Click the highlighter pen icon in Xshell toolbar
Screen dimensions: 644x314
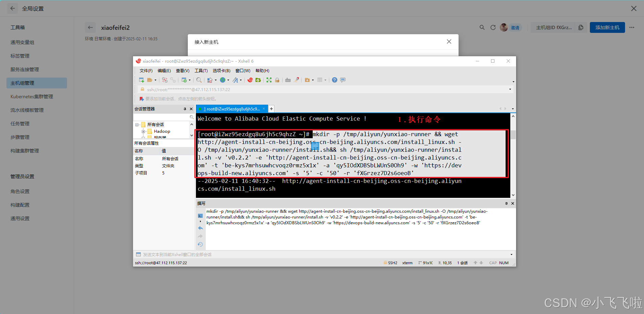[296, 80]
